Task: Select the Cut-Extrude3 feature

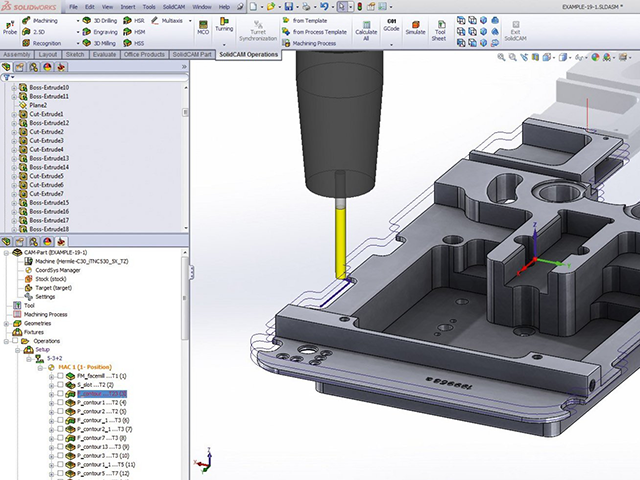Action: [x=42, y=140]
